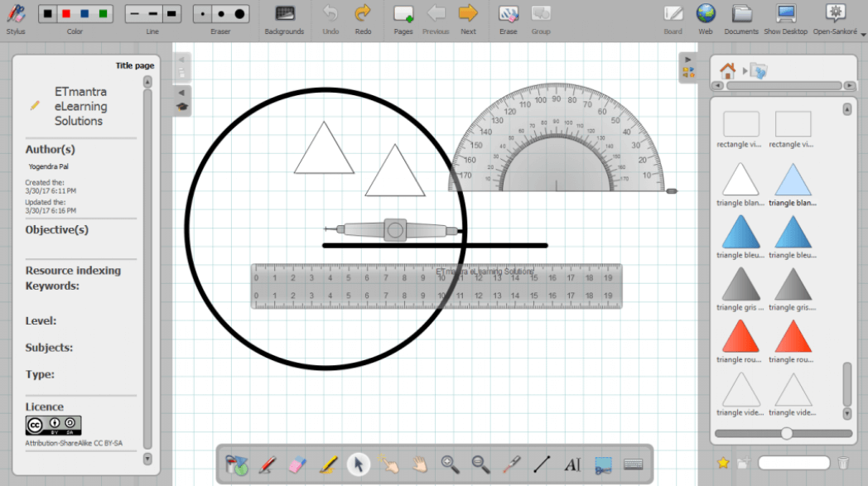Select the arrow selector tool
Screen dimensions: 868x486
pyautogui.click(x=358, y=464)
